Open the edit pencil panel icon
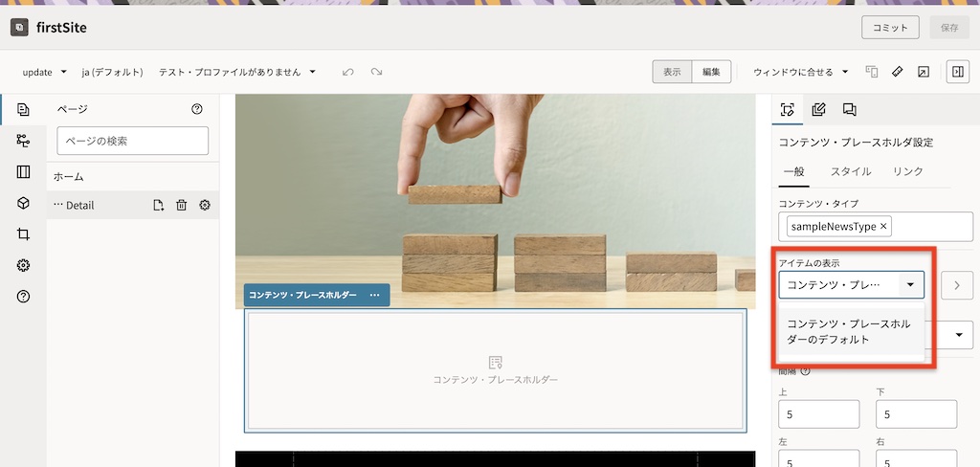Viewport: 980px width, 467px height. point(818,110)
